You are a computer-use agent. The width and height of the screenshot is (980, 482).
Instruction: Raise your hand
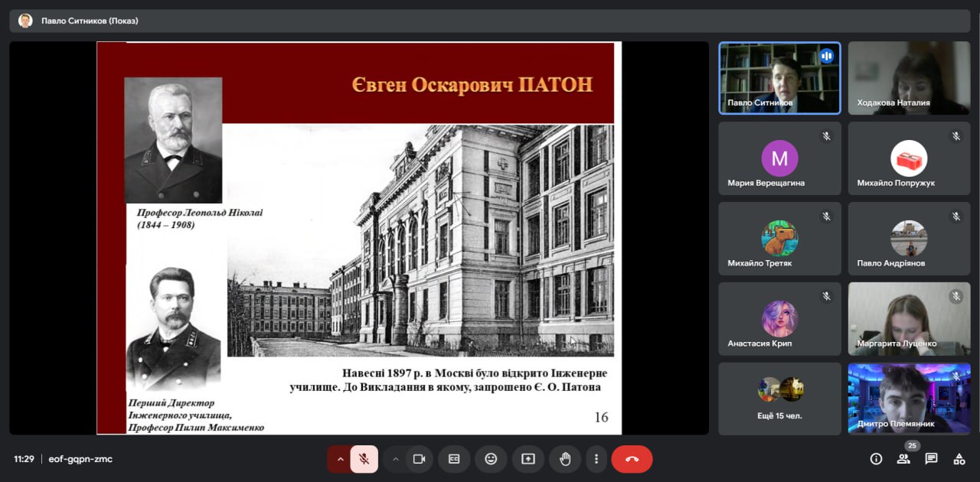[x=565, y=459]
